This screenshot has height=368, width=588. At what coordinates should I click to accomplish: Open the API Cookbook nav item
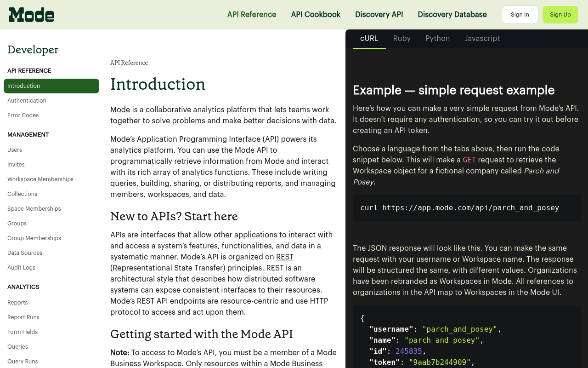(x=316, y=15)
